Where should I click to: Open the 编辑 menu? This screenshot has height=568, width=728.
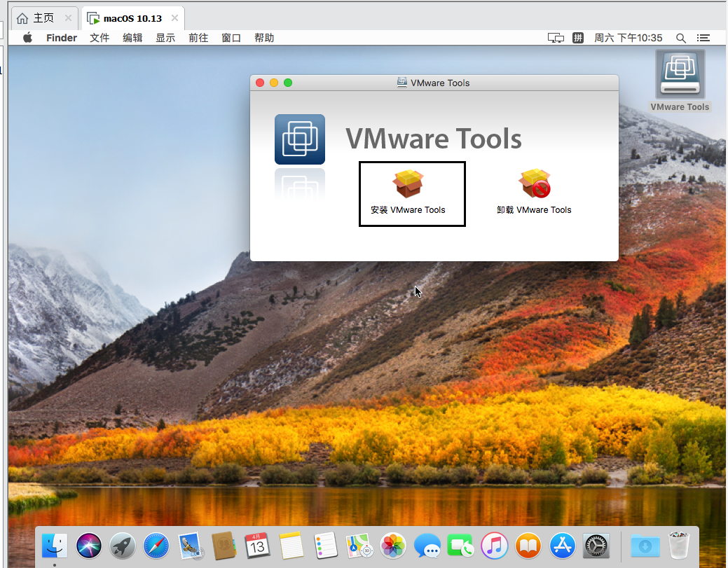click(x=133, y=38)
